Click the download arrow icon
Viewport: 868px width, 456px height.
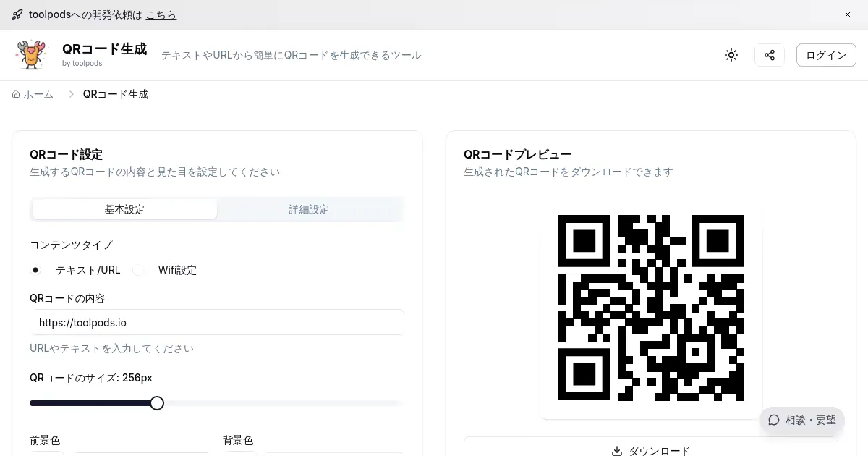pos(617,451)
